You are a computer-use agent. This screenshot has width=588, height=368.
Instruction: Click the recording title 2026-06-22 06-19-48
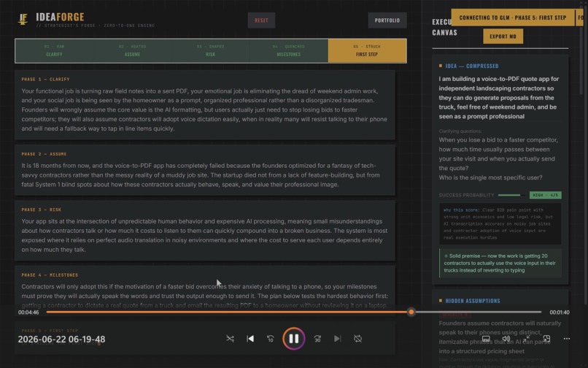61,340
